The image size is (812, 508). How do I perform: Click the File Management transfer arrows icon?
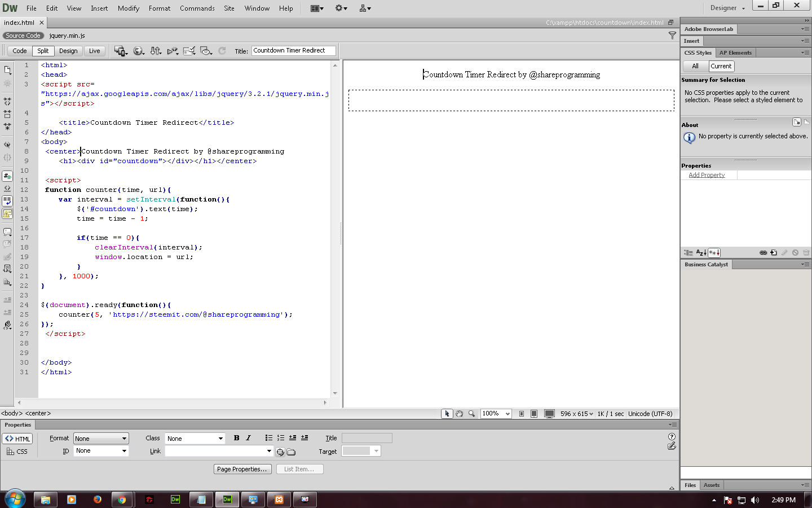coord(156,51)
